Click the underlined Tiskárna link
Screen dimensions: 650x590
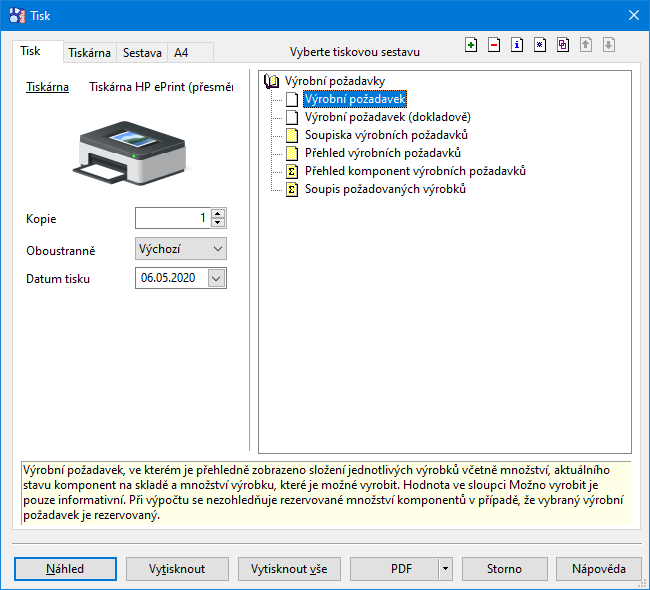click(47, 87)
